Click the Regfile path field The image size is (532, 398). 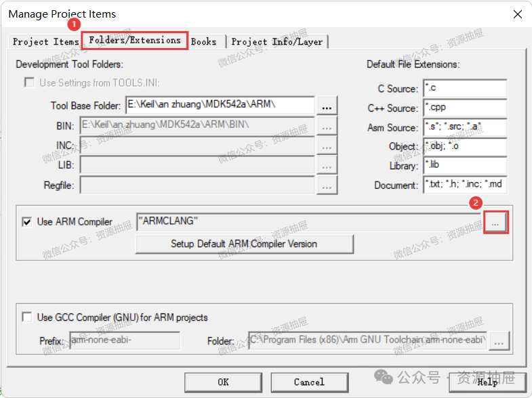tap(197, 185)
